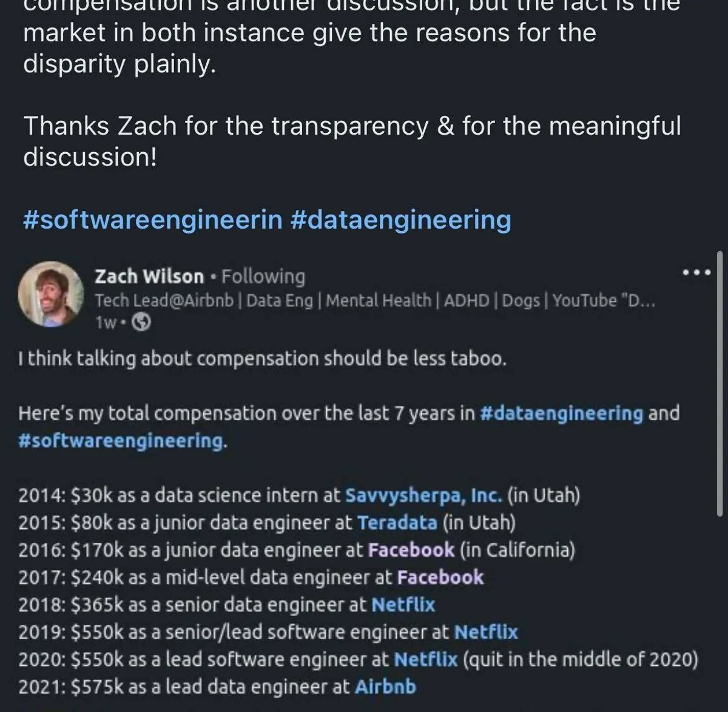The width and height of the screenshot is (728, 712).
Task: Open the Airbnb company link in the 2021 line
Action: point(385,687)
